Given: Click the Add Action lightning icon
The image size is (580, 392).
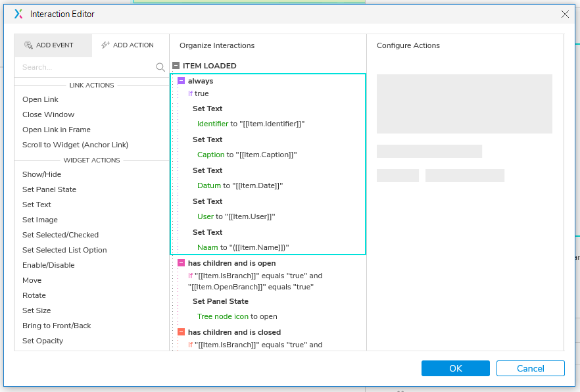Looking at the screenshot, I should pyautogui.click(x=105, y=45).
